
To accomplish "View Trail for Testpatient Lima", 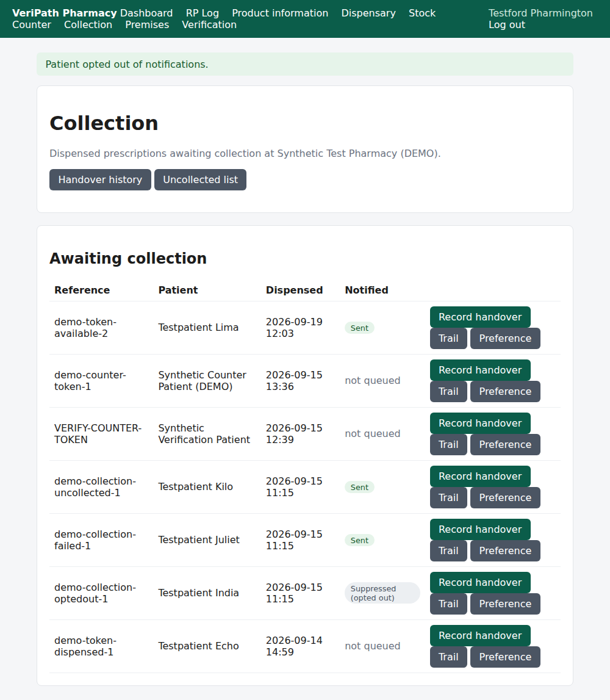I will pos(448,338).
